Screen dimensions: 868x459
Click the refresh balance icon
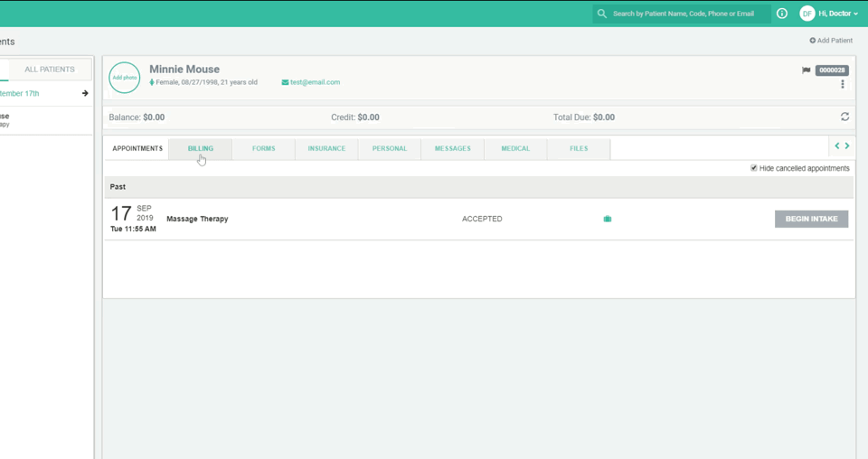(x=844, y=117)
